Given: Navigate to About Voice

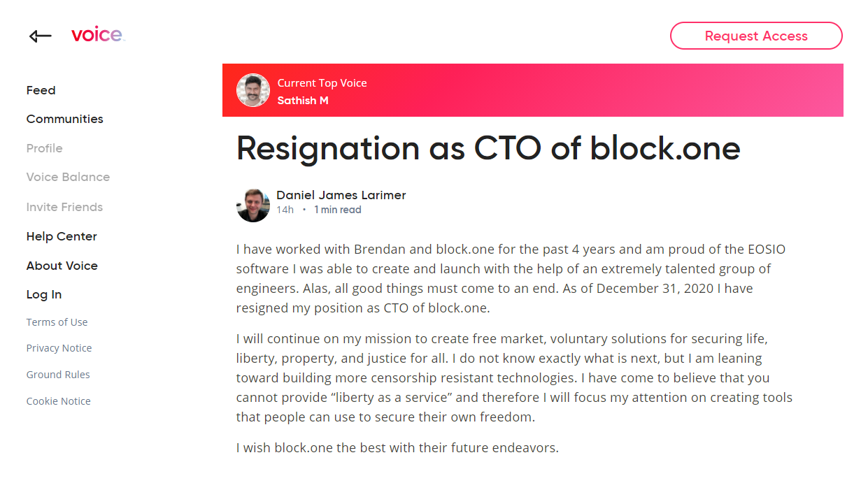Looking at the screenshot, I should 62,266.
